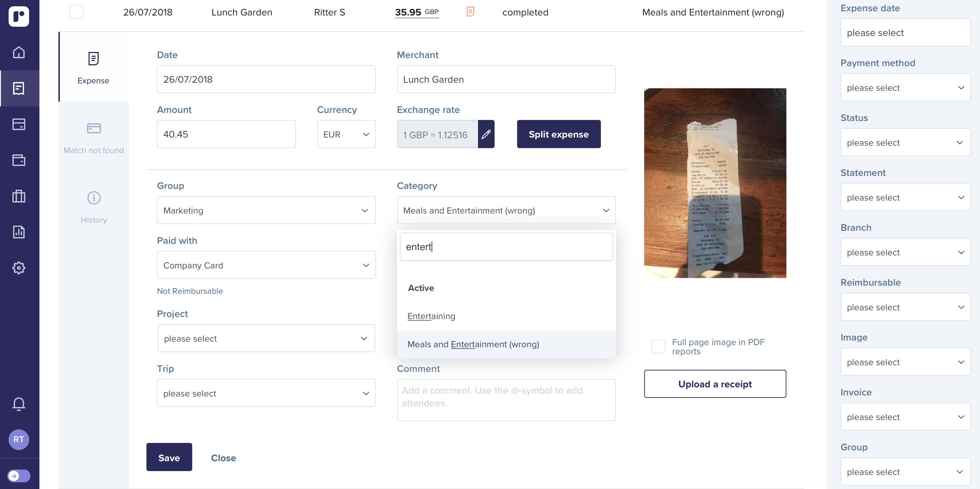
Task: Open the reports chart icon
Action: click(19, 232)
